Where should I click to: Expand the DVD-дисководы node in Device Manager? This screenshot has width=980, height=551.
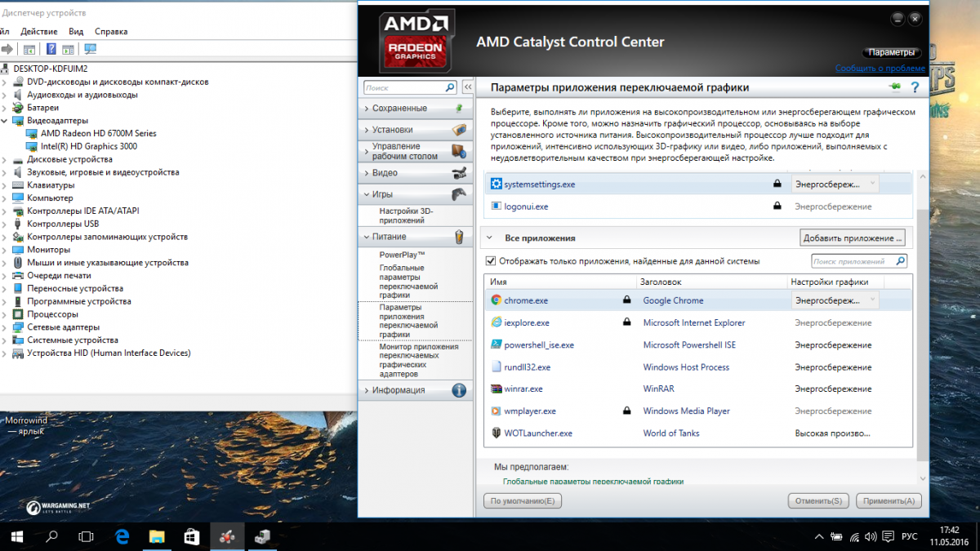pos(5,82)
